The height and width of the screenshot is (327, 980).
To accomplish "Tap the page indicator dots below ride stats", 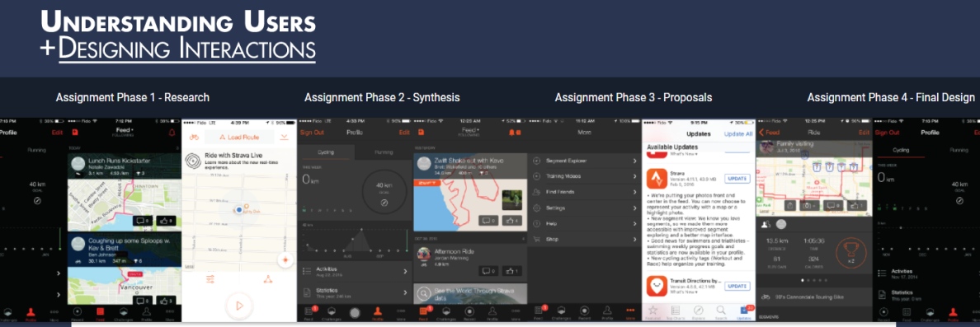I will point(813,280).
